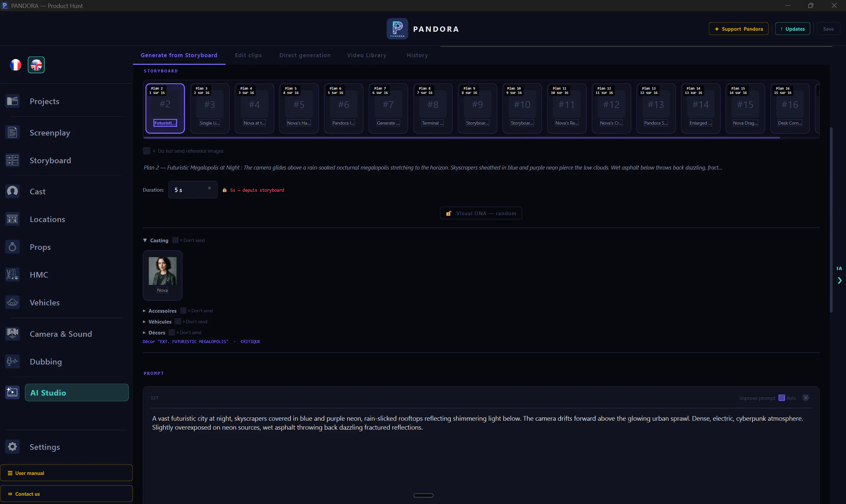Click the HMC icon in sidebar
846x504 pixels.
[x=13, y=274]
